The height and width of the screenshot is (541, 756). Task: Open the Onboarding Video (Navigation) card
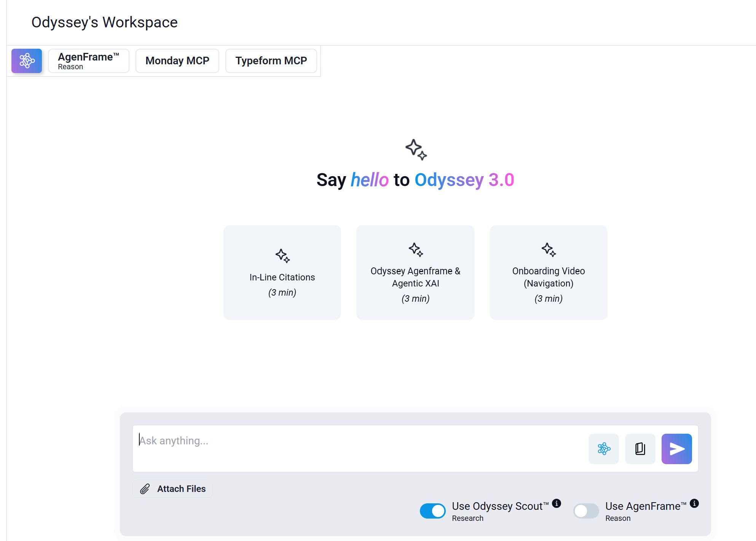coord(549,272)
